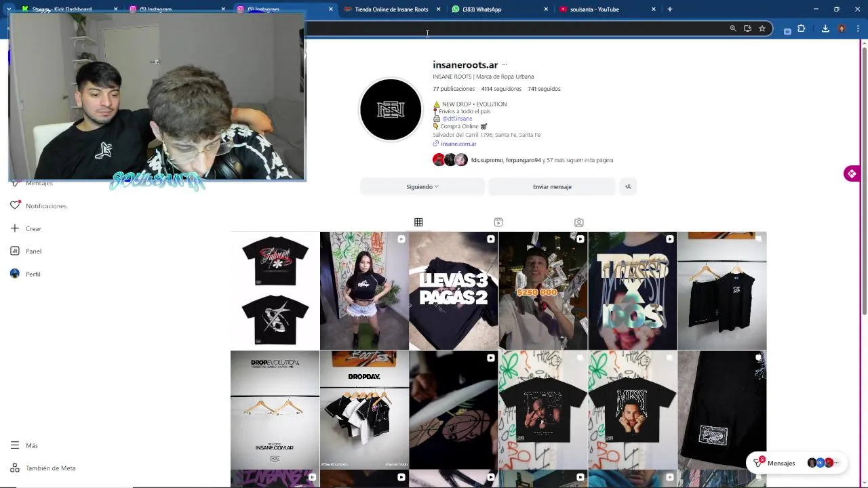This screenshot has width=868, height=488.
Task: Open the hanging black shirt and shorts post
Action: pos(722,291)
